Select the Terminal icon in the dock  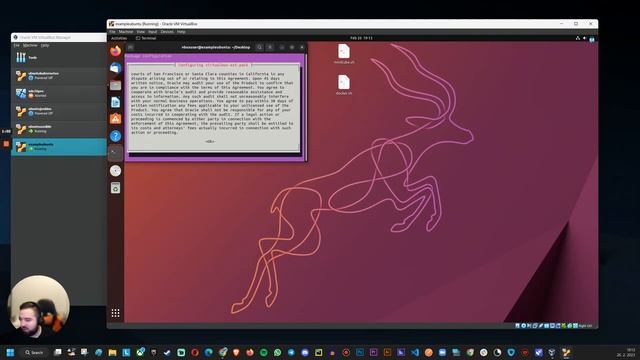pyautogui.click(x=116, y=153)
